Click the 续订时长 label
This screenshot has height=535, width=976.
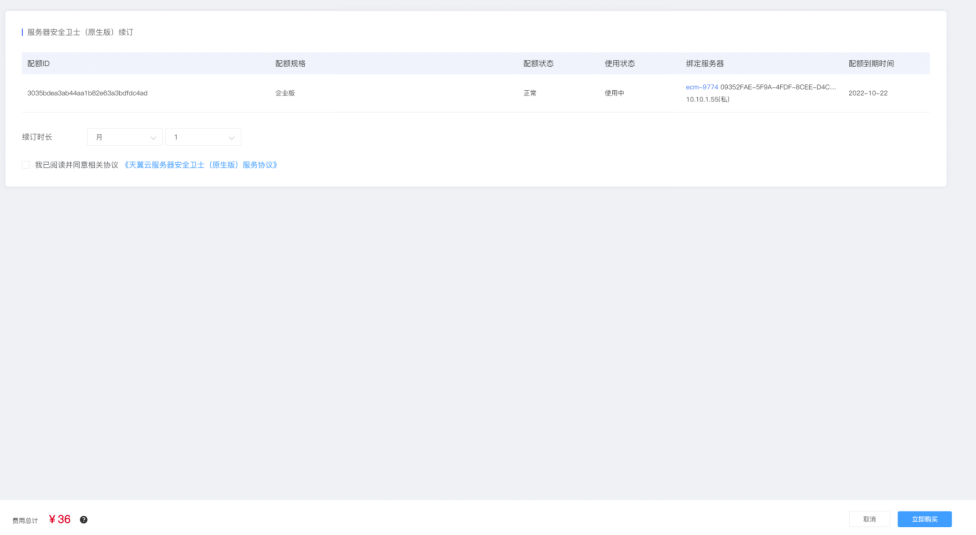(x=37, y=137)
